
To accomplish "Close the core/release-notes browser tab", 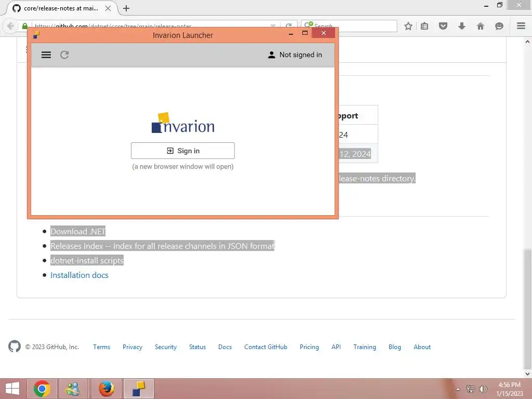I will coord(108,8).
